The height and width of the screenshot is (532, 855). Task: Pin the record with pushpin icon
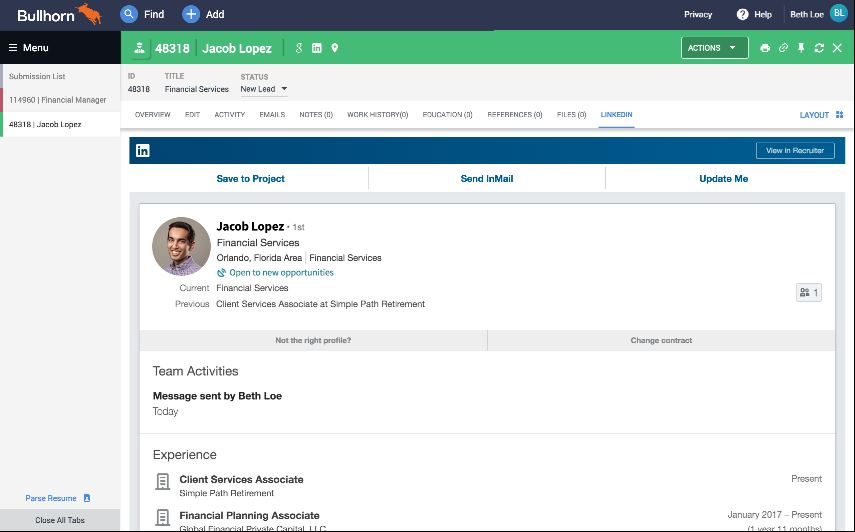tap(801, 48)
